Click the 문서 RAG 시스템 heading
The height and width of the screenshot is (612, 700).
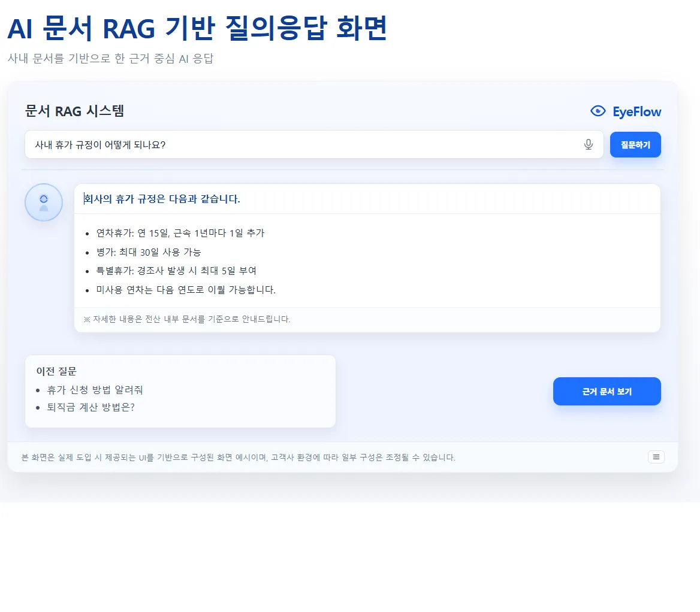pyautogui.click(x=74, y=111)
